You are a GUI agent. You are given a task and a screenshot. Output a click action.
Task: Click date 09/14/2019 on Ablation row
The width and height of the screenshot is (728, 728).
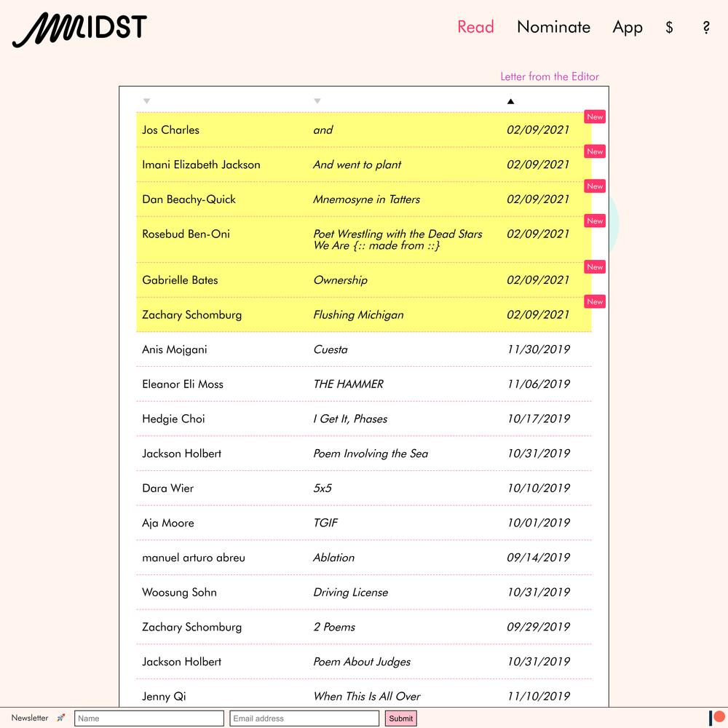(x=539, y=558)
